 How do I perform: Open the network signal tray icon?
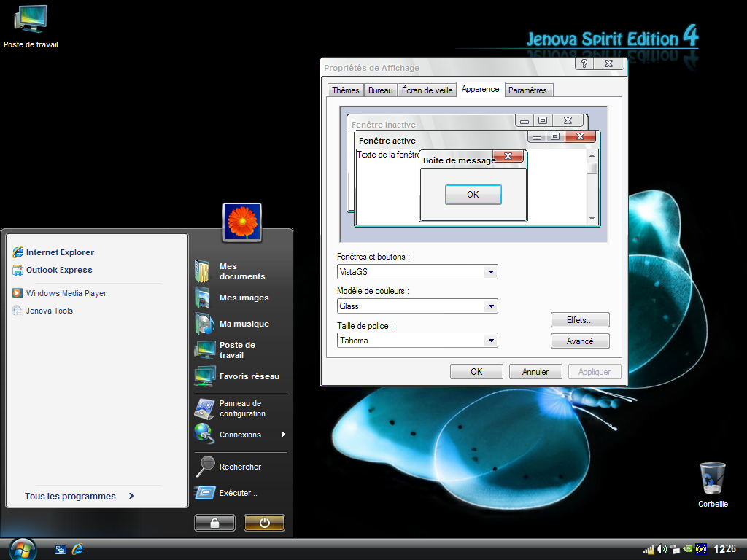click(649, 550)
